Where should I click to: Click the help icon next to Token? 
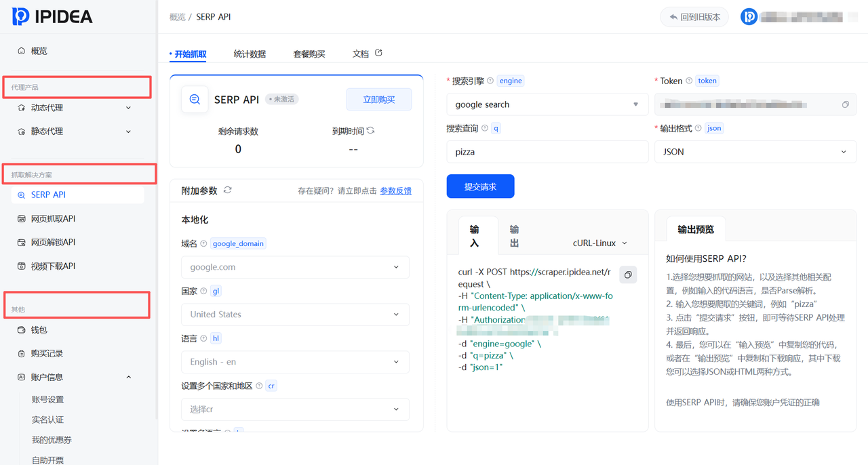tap(689, 81)
